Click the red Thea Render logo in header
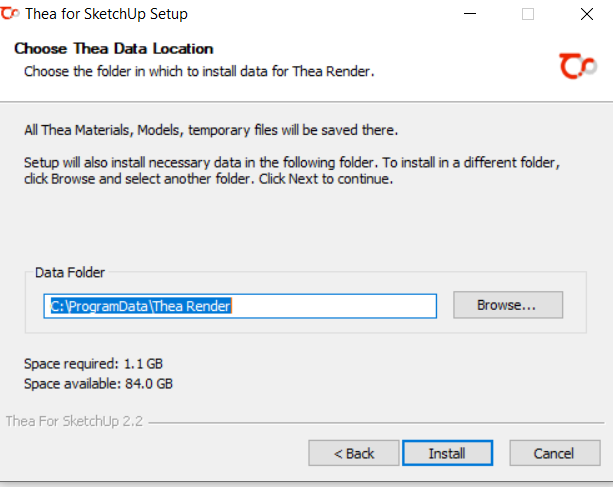Screen dimensions: 613x487 (x=577, y=66)
